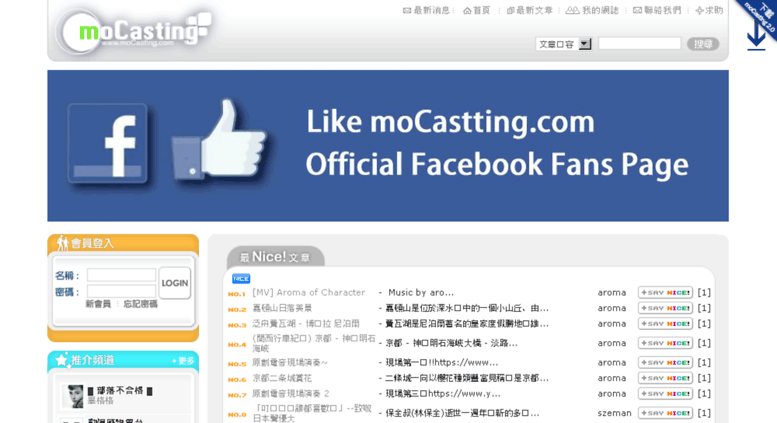This screenshot has width=777, height=423.
Task: Click the thumbs-up like icon in the banner
Action: pos(219,139)
